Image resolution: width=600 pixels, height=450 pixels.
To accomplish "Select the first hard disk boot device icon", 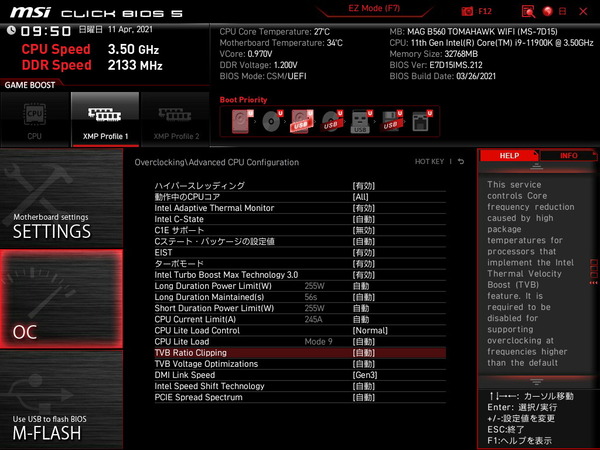I will 243,122.
